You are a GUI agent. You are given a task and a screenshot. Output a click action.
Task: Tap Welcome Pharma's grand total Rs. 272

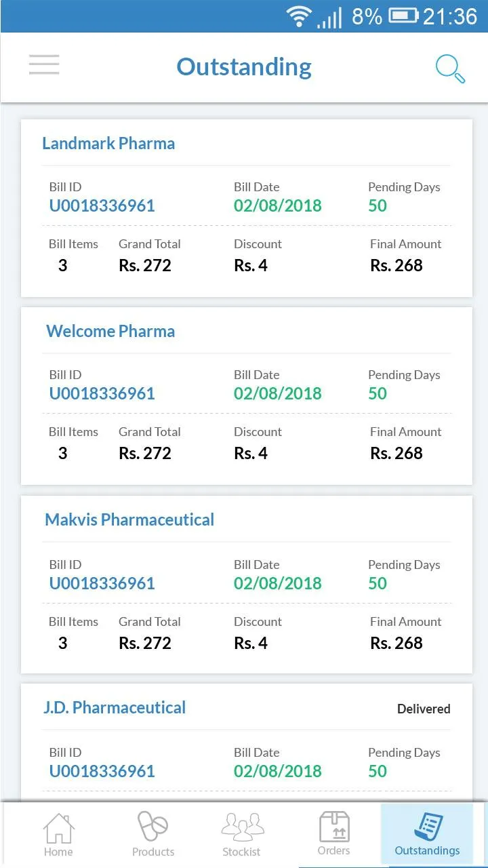tap(145, 453)
